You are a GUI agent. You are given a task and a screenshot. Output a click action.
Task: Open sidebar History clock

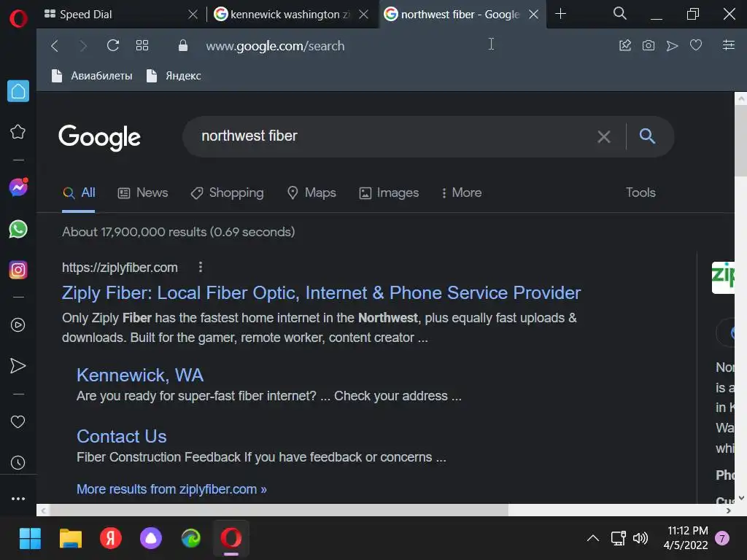(x=18, y=462)
